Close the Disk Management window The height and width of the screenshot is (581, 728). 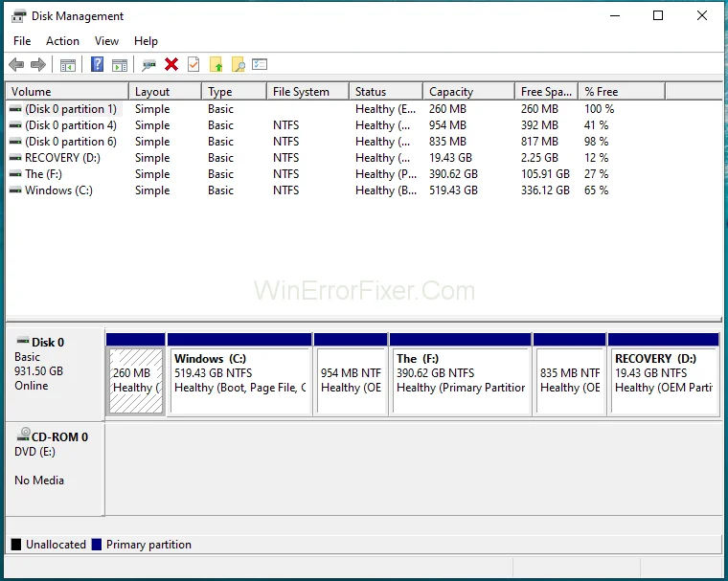click(x=702, y=15)
